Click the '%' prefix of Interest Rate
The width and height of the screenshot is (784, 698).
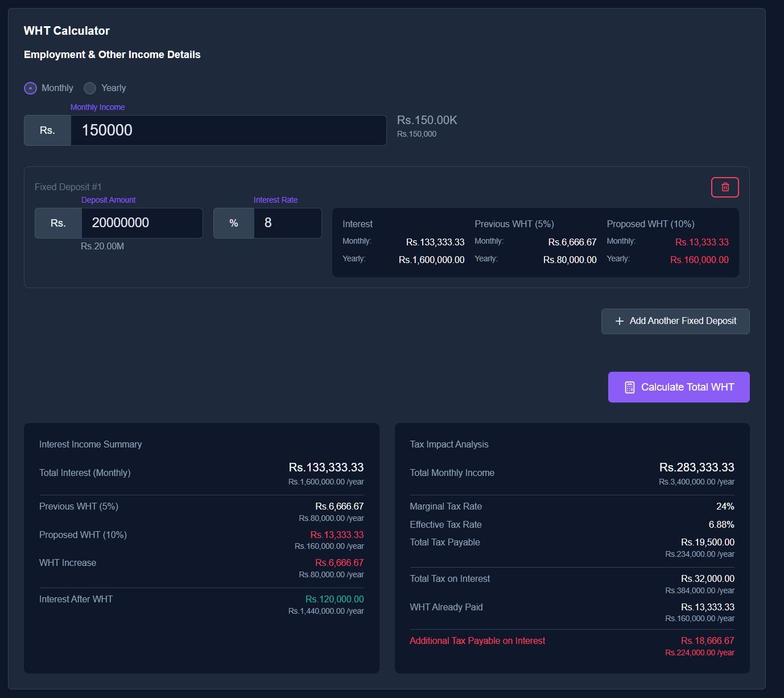click(x=234, y=223)
